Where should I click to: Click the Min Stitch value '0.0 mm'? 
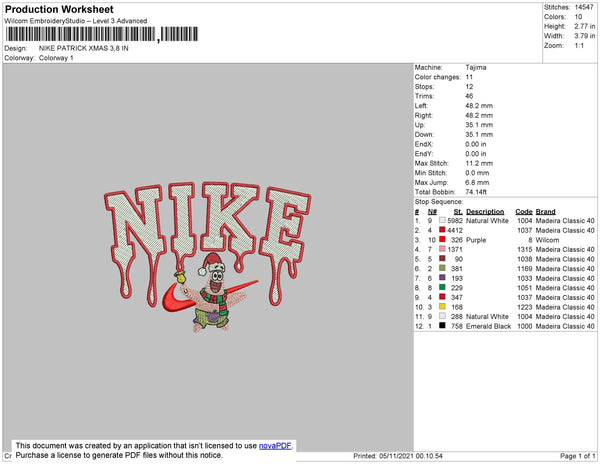(x=477, y=173)
